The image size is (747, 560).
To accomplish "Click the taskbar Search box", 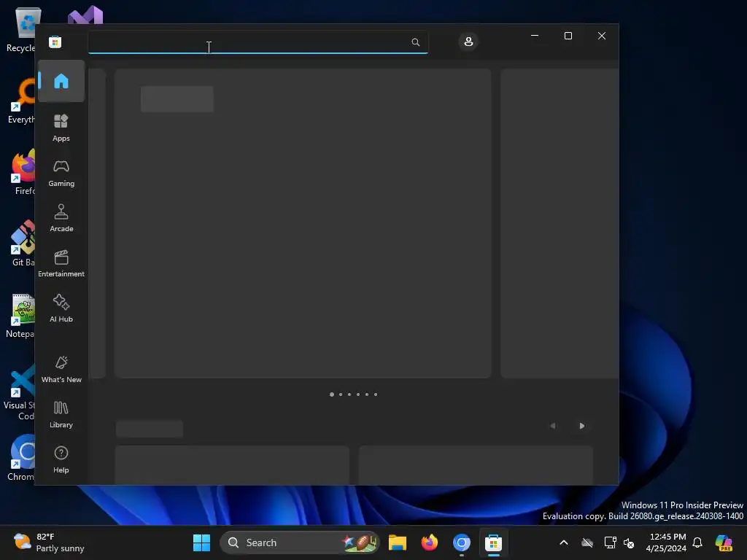I will 300,542.
